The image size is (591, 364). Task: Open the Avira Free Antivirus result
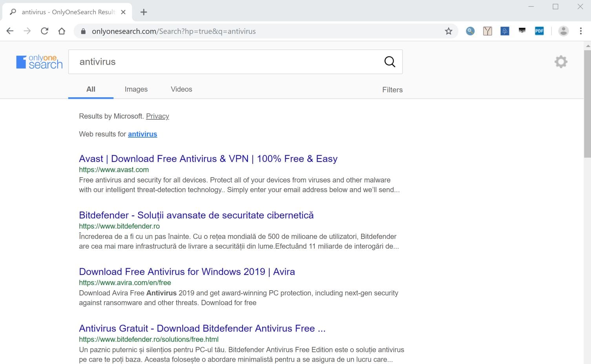click(187, 272)
